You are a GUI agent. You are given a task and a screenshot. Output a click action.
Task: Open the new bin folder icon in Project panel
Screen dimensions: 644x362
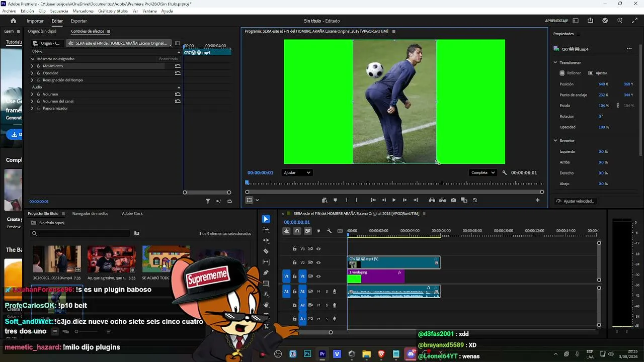[136, 233]
